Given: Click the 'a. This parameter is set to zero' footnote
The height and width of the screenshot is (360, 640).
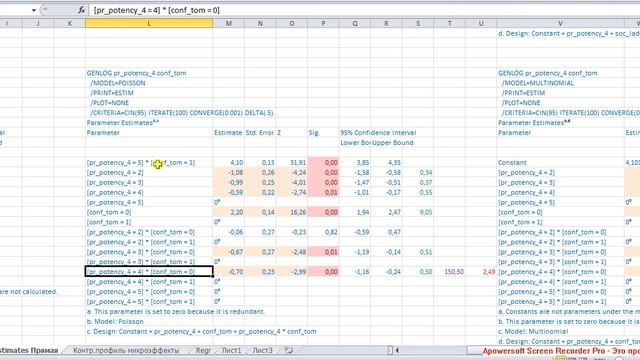Looking at the screenshot, I should 176,311.
